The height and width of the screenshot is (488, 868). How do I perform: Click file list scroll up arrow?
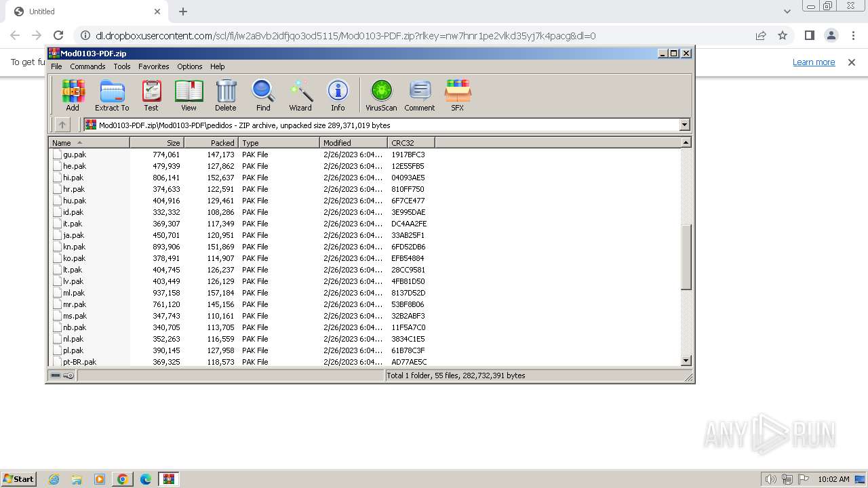point(686,142)
